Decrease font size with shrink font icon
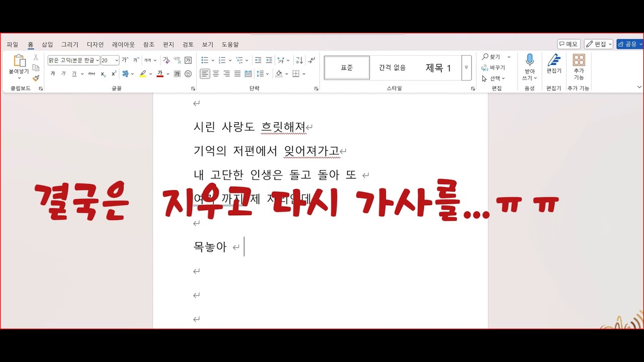 (x=135, y=60)
